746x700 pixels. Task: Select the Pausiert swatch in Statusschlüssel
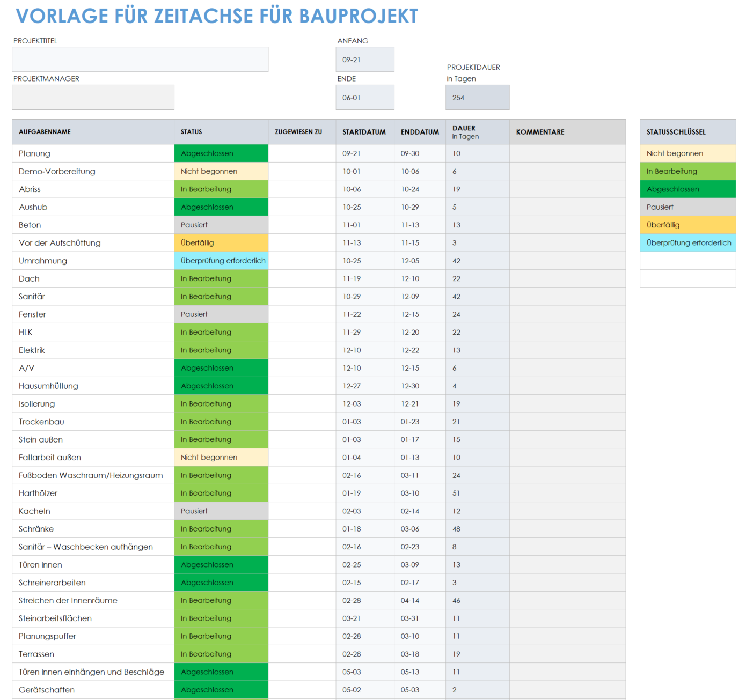pos(688,207)
